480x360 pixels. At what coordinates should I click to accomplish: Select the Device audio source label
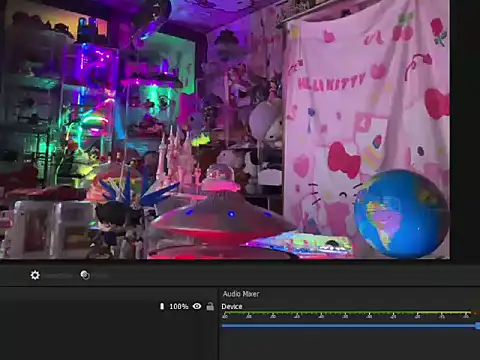pyautogui.click(x=232, y=307)
